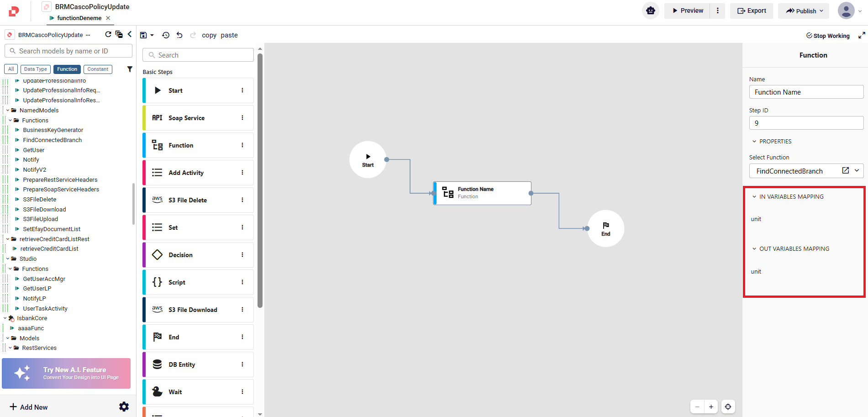Click the redo arrow icon
This screenshot has height=417, width=868.
click(193, 35)
